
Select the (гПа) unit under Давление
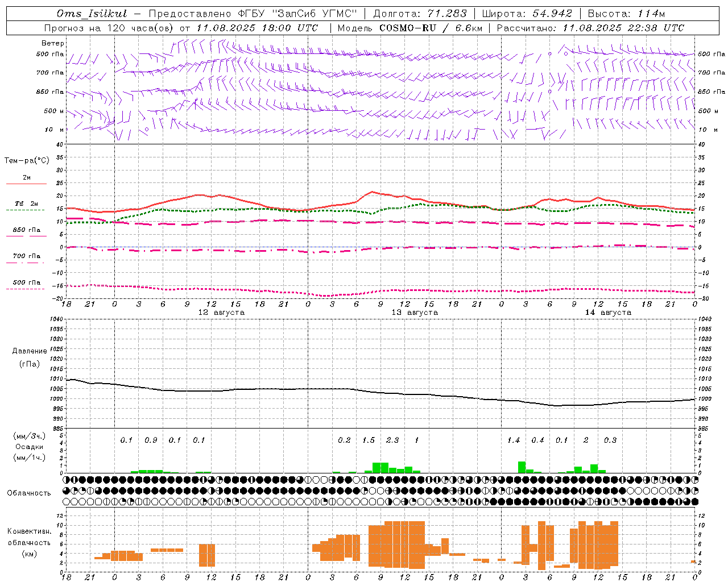30,364
